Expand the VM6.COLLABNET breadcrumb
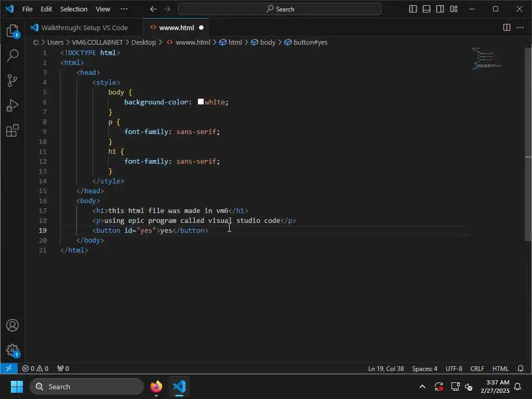The height and width of the screenshot is (399, 532). [97, 43]
